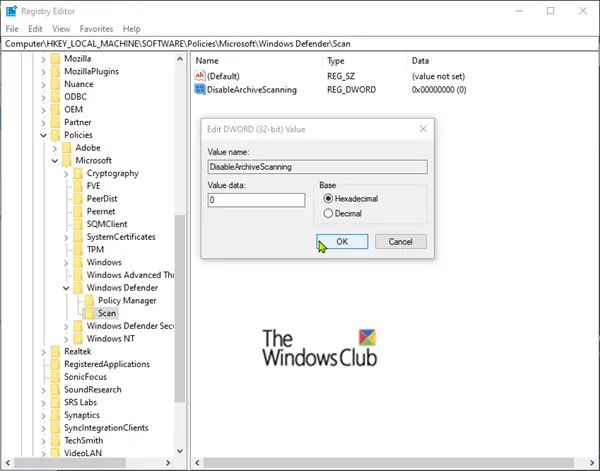Expand the MozillaPlugins tree node
Viewport: 600px width, 471px height.
[x=43, y=72]
